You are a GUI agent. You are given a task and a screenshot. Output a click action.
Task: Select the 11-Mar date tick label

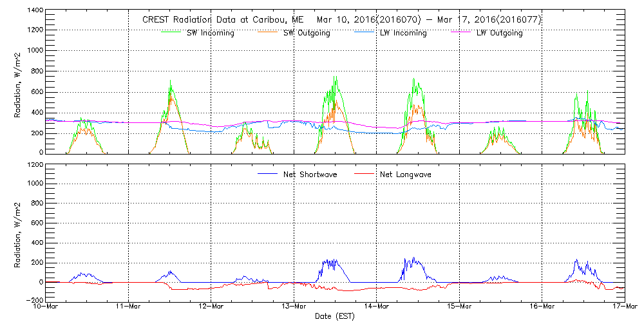128,307
